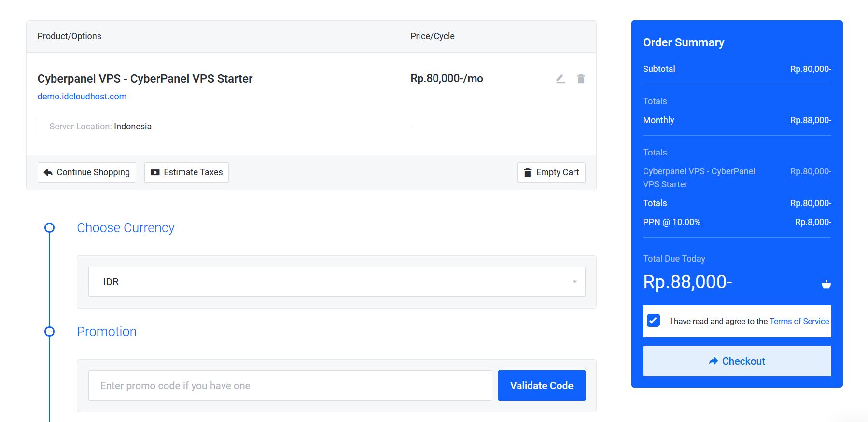Remove cart item with the trash icon

[x=581, y=79]
